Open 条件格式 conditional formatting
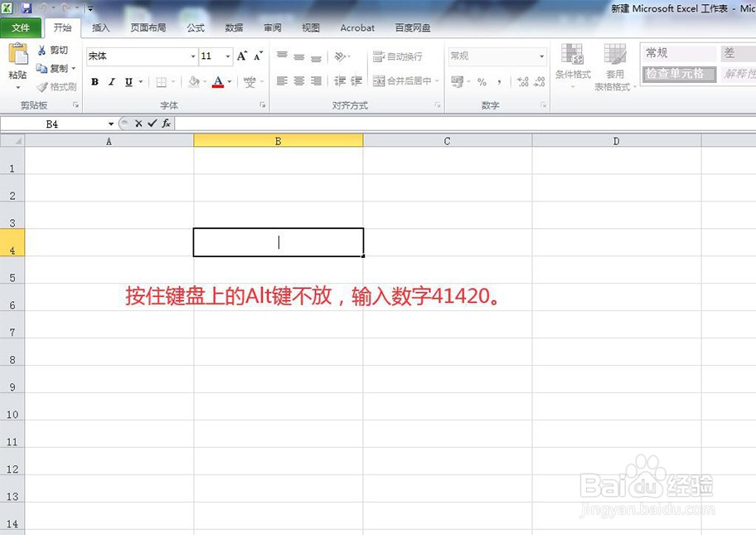The image size is (756, 535). (572, 66)
